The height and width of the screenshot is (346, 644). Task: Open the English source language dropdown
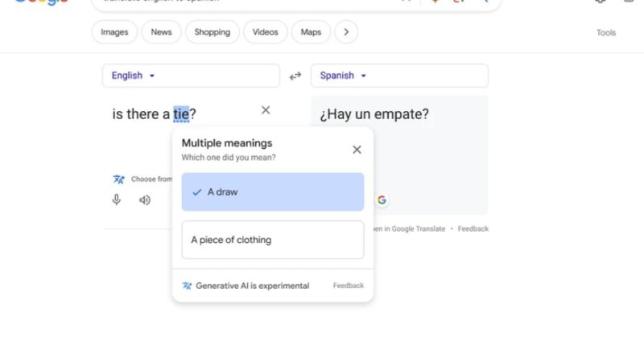click(x=134, y=76)
